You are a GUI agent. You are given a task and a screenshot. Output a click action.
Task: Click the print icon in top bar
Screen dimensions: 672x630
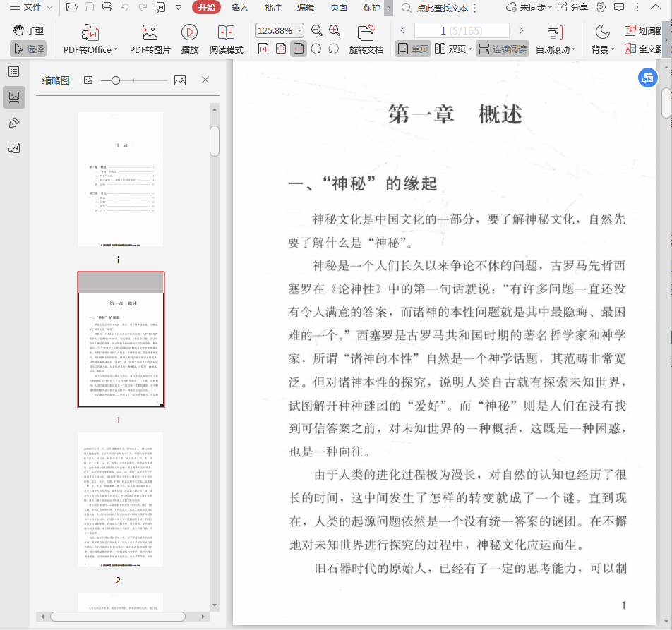[107, 8]
